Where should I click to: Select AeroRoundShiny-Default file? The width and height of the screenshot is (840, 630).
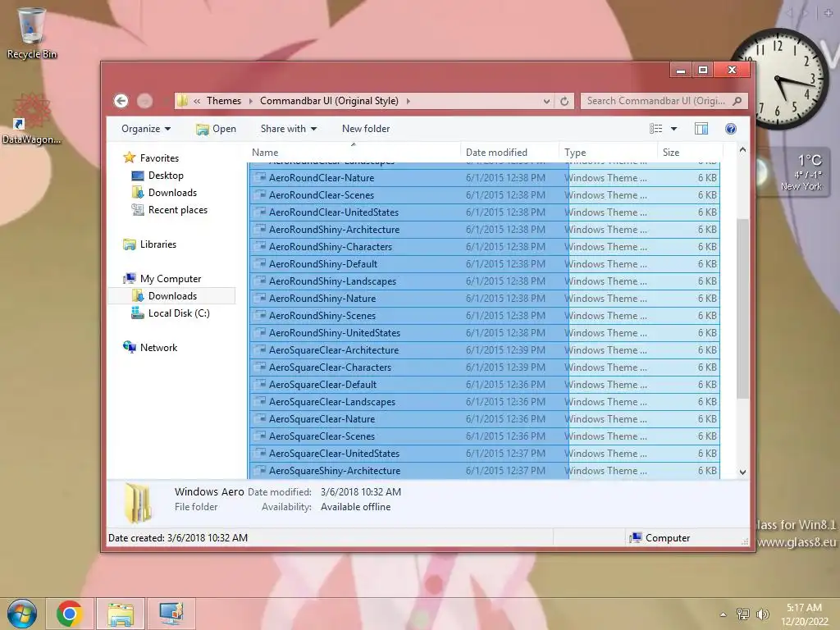tap(484, 263)
